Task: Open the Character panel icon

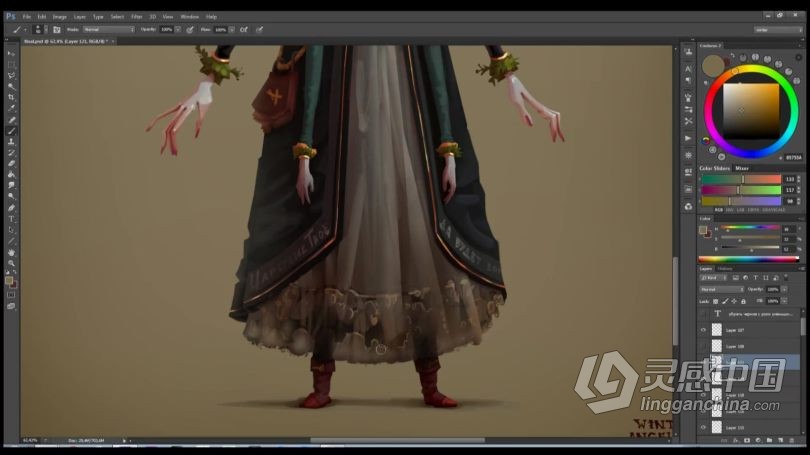Action: [688, 69]
